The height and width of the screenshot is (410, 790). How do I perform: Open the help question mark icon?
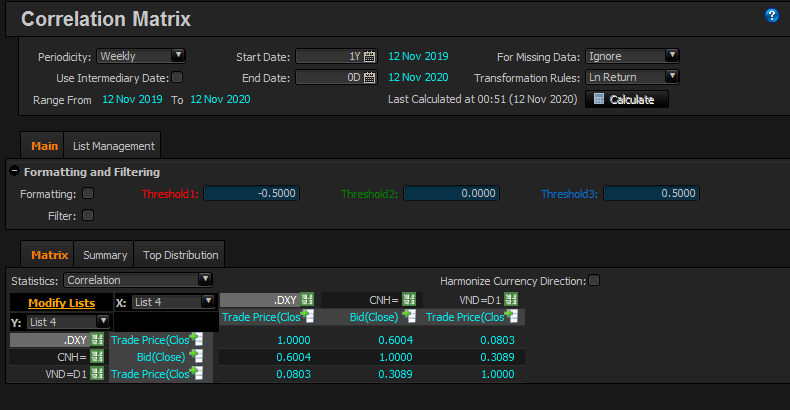pos(772,15)
